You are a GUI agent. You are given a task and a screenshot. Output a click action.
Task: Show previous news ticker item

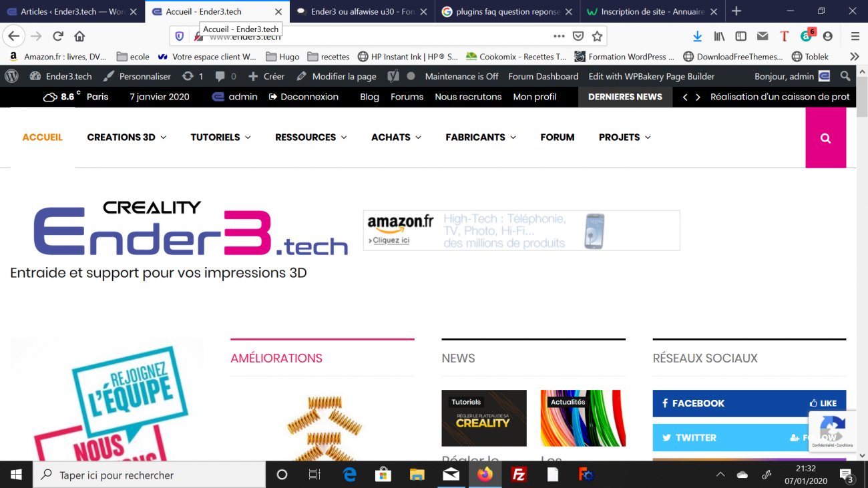684,97
